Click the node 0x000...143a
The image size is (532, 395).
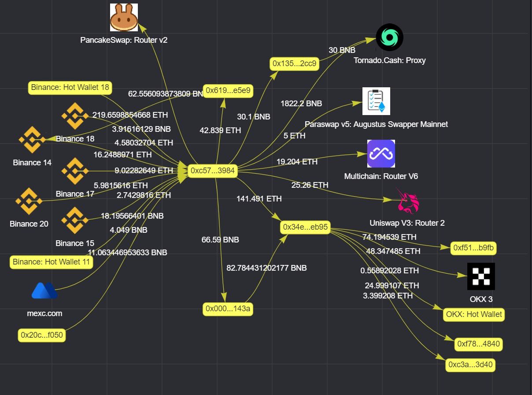tap(228, 309)
